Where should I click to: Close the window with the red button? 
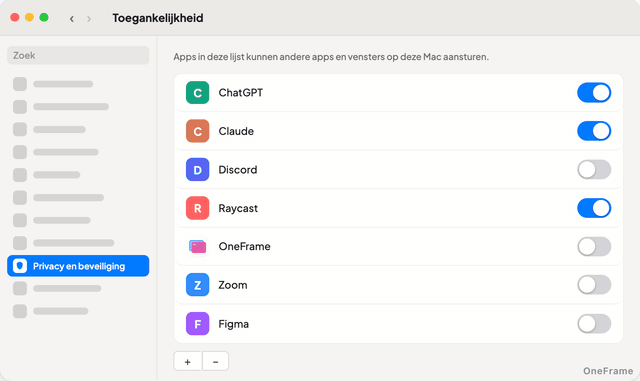tap(15, 18)
